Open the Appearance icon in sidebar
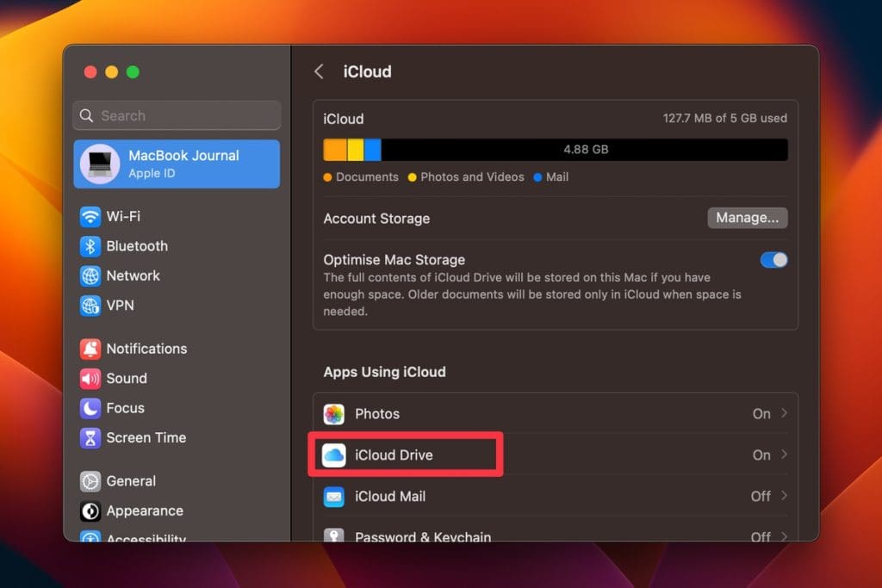 [x=90, y=511]
